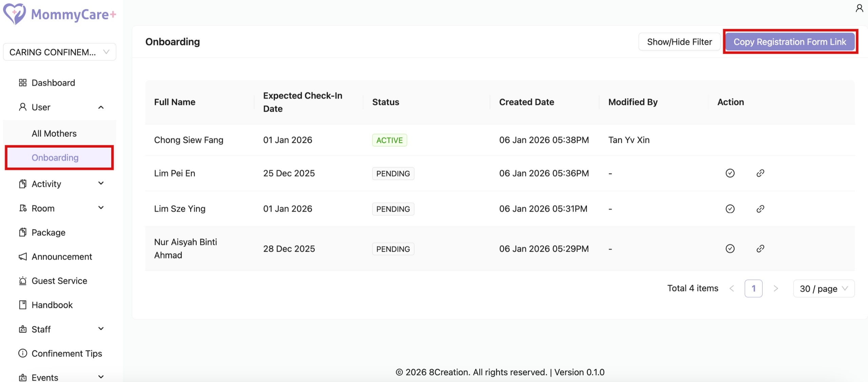Open the CARING CONFINEM facility selector
Image resolution: width=868 pixels, height=382 pixels.
click(59, 51)
